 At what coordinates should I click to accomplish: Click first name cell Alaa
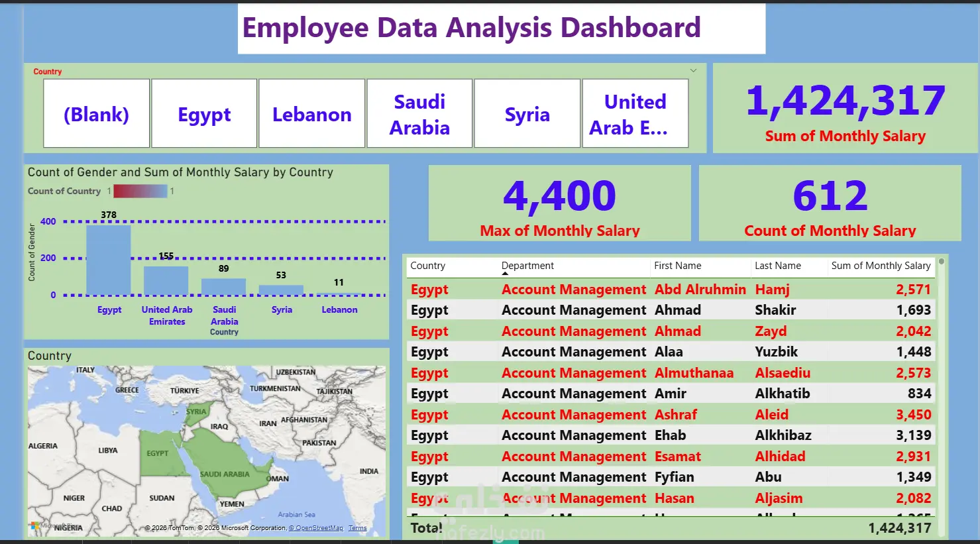(669, 352)
